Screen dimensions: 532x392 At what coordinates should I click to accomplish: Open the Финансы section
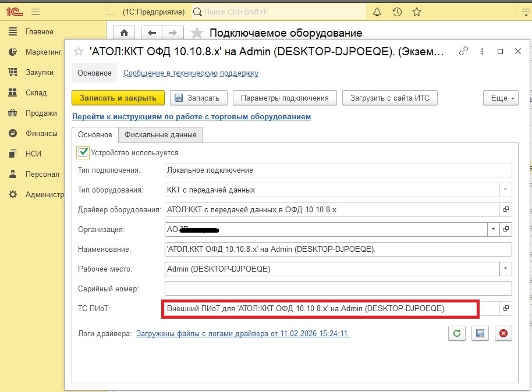(x=33, y=133)
